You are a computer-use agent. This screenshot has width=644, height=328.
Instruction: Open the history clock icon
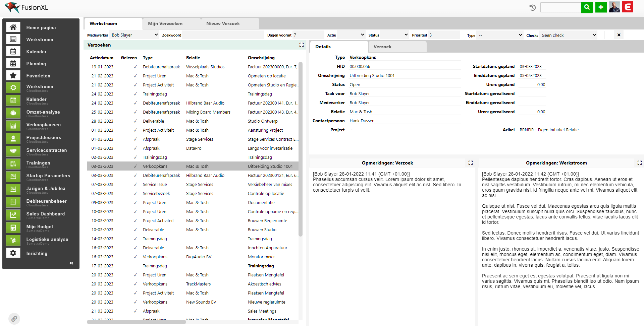532,7
